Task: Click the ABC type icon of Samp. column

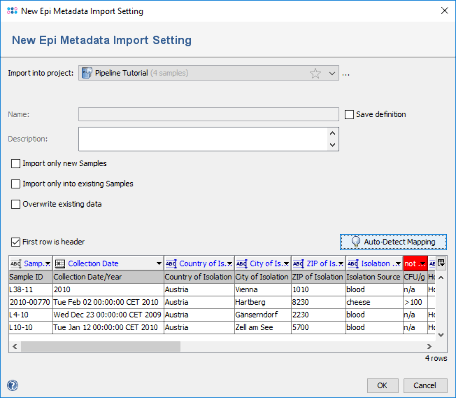Action: pos(15,264)
